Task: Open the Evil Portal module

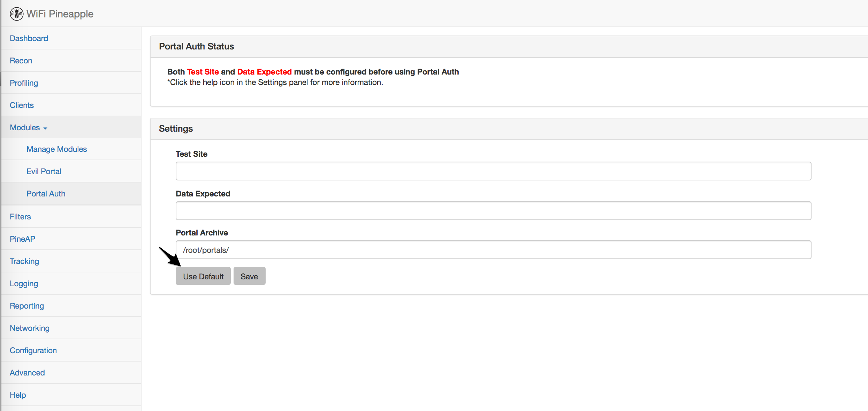Action: pyautogui.click(x=44, y=171)
